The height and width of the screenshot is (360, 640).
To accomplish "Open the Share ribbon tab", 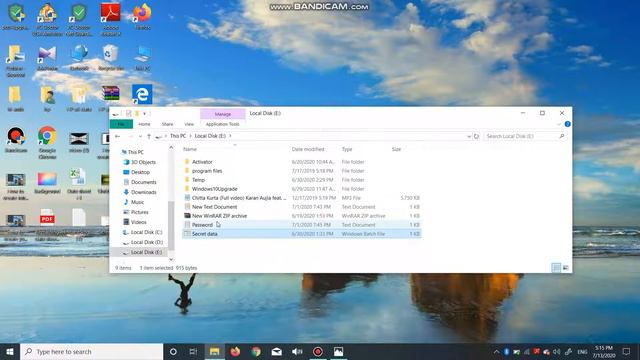I will tap(167, 124).
